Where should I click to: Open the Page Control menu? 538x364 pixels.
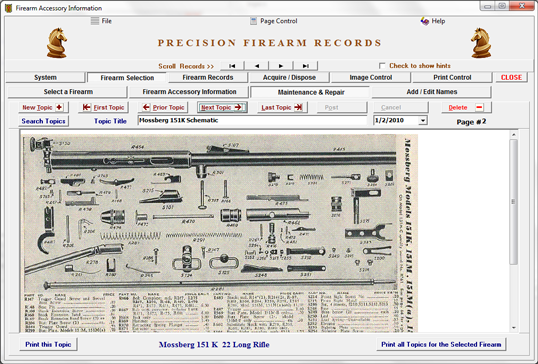(x=273, y=21)
